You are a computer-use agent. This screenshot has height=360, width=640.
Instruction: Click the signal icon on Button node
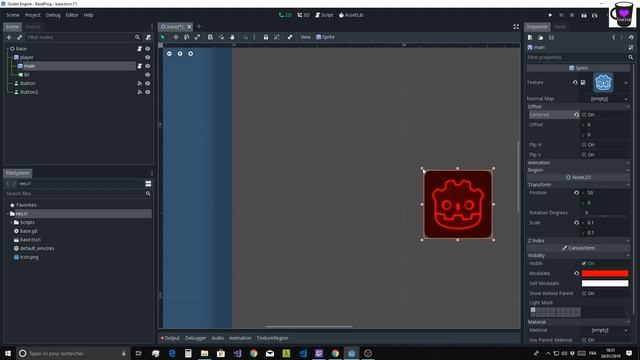pyautogui.click(x=140, y=83)
